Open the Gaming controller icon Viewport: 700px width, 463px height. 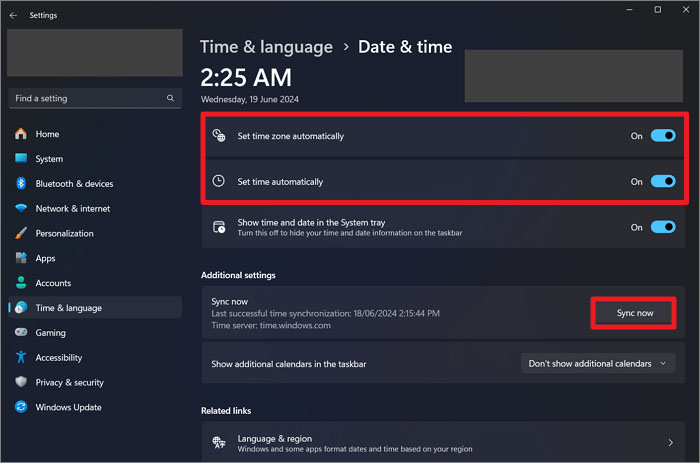[x=20, y=333]
